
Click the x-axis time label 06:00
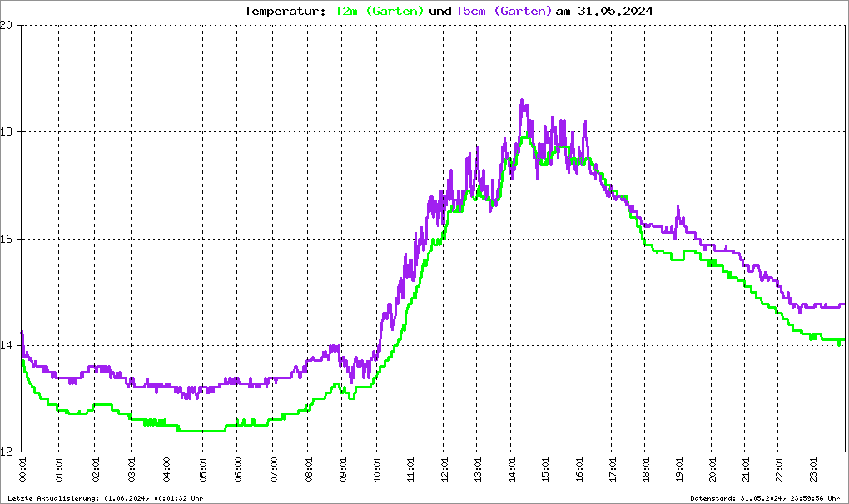[x=238, y=469]
